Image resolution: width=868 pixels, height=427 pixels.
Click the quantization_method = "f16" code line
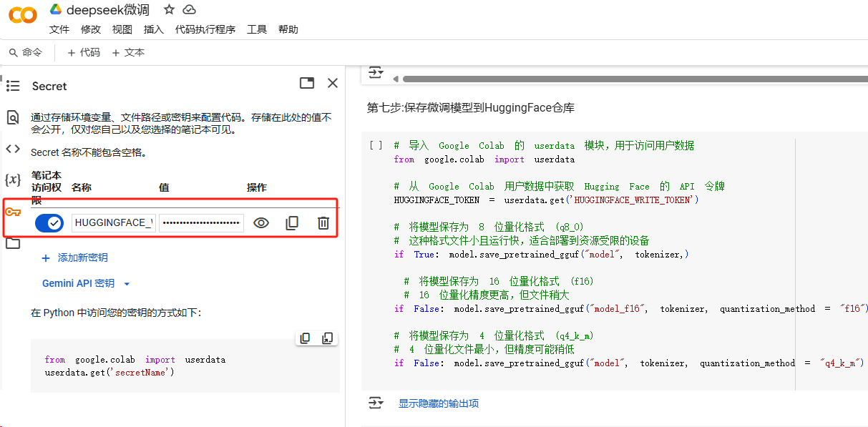631,308
